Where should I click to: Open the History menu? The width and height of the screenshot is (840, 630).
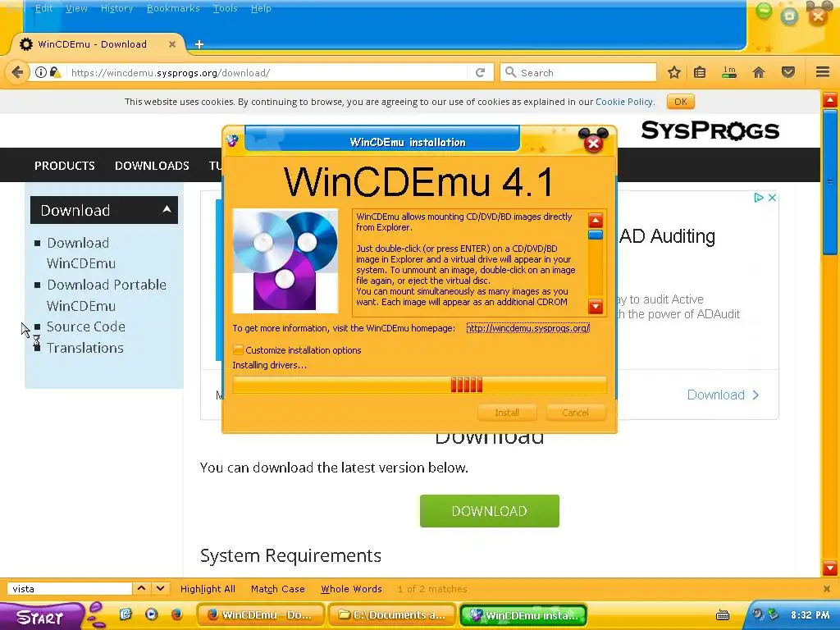tap(116, 8)
